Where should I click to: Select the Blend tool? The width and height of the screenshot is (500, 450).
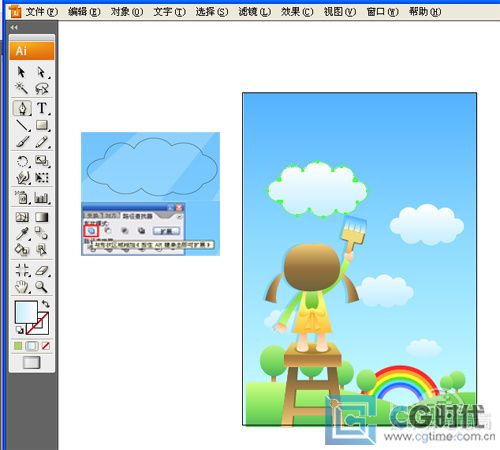pos(42,233)
